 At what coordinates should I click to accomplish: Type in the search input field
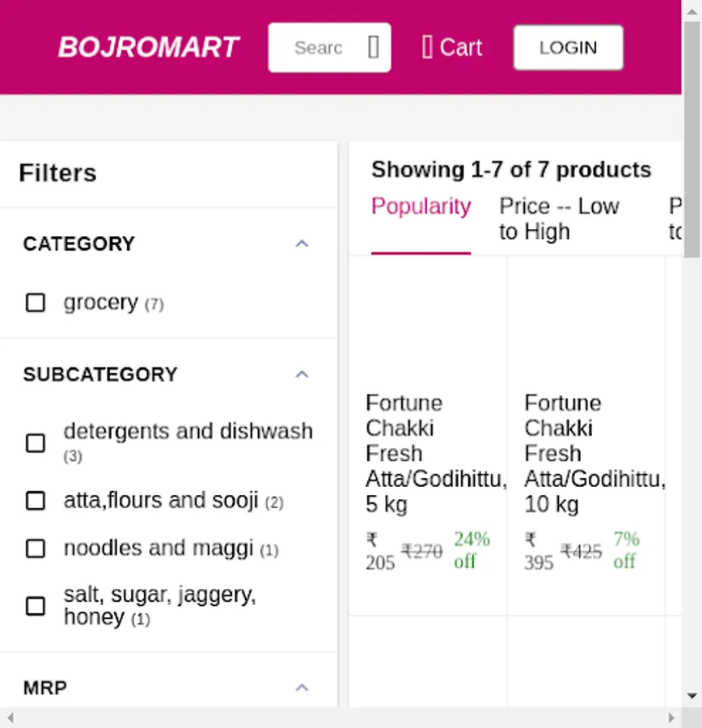pyautogui.click(x=318, y=48)
